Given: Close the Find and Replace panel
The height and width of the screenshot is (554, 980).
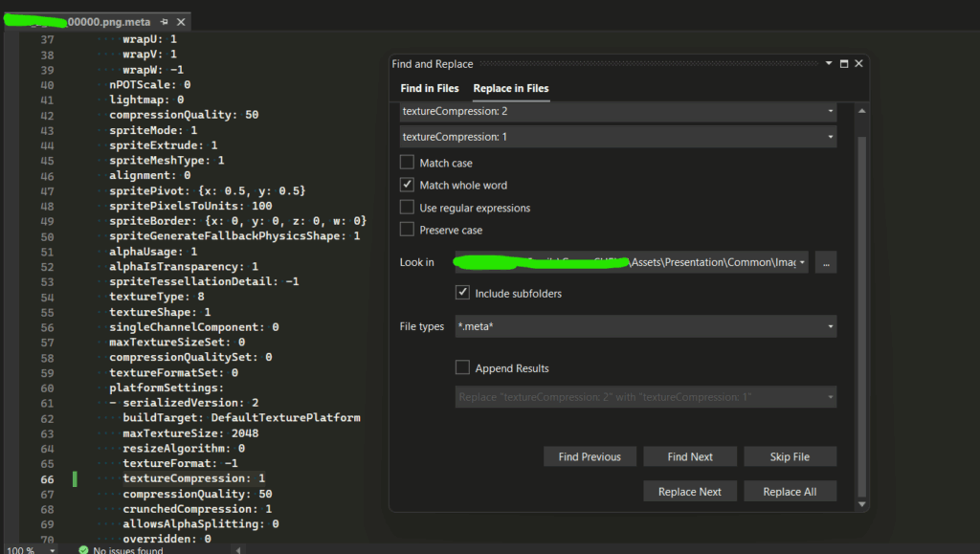Looking at the screenshot, I should tap(858, 64).
